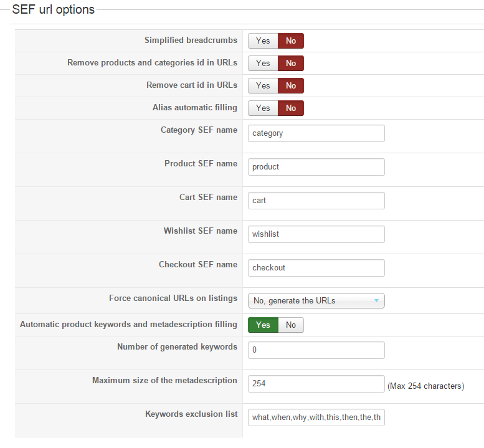Click the Maximum size of metadescription field
Image resolution: width=484 pixels, height=448 pixels.
click(316, 384)
